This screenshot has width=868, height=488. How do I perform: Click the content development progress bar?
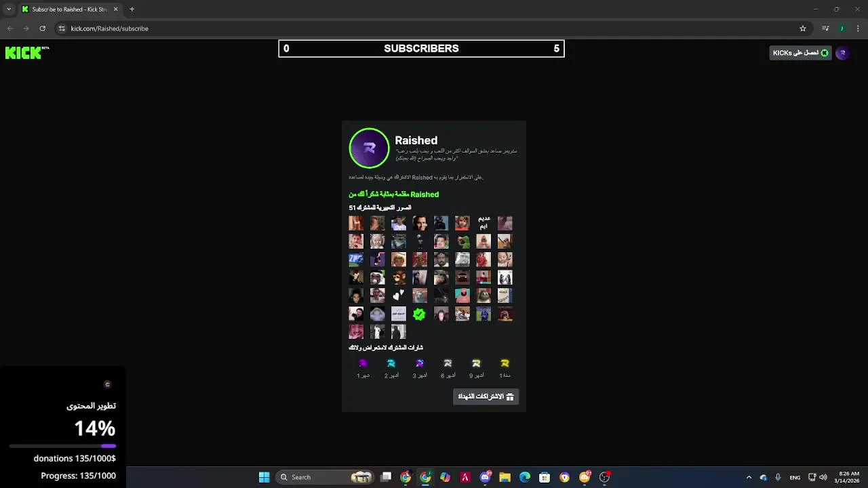coord(62,446)
